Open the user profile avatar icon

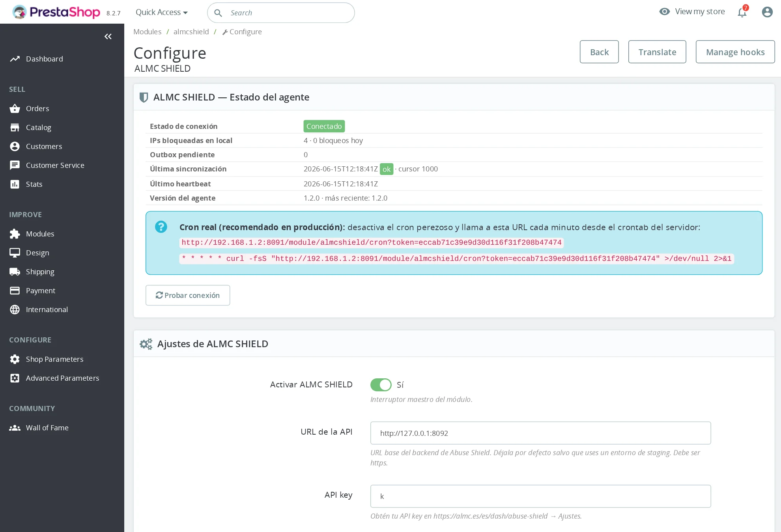(767, 12)
